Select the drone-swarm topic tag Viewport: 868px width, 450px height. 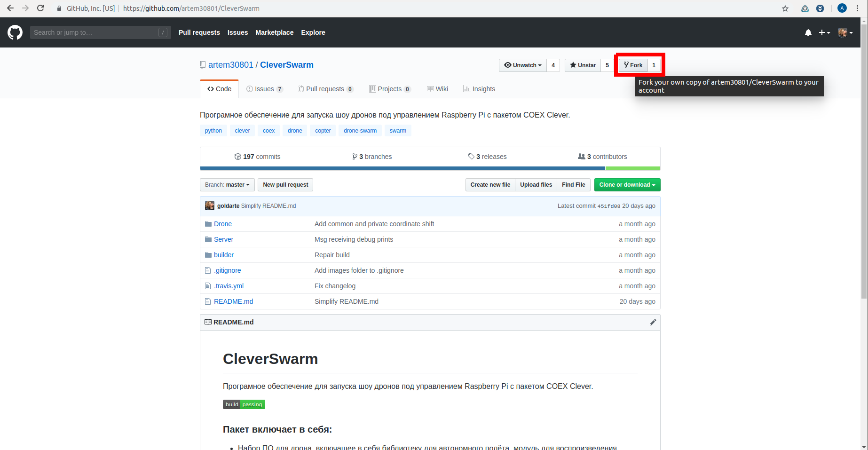pyautogui.click(x=360, y=131)
